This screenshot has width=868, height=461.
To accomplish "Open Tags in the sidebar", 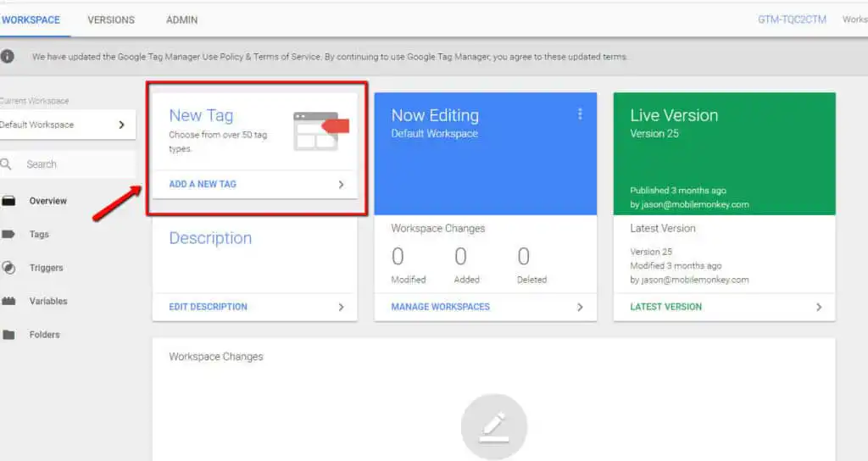I will click(x=39, y=234).
